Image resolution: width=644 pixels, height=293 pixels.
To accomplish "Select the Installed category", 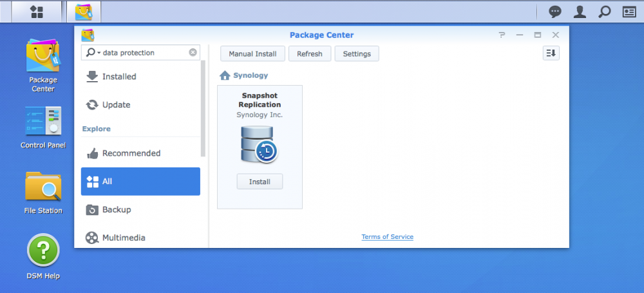I will tap(140, 77).
